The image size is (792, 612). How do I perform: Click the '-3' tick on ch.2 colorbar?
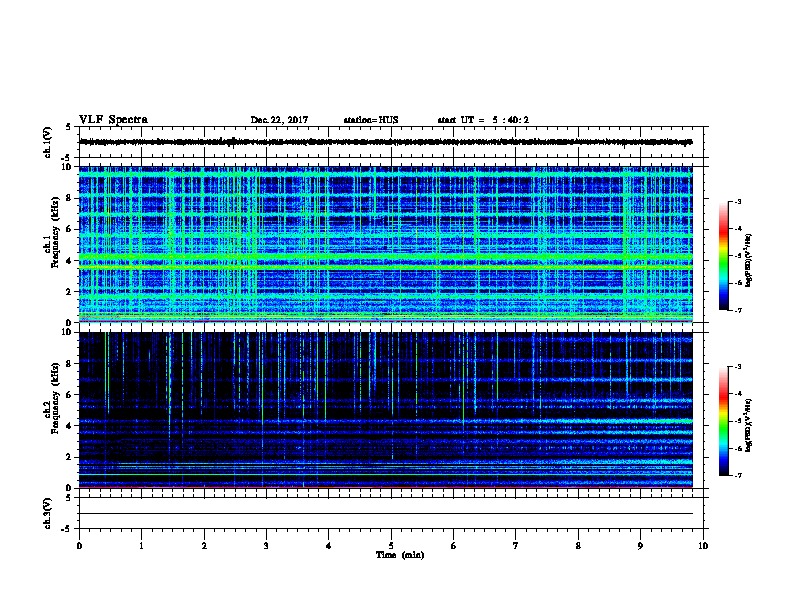tap(737, 367)
